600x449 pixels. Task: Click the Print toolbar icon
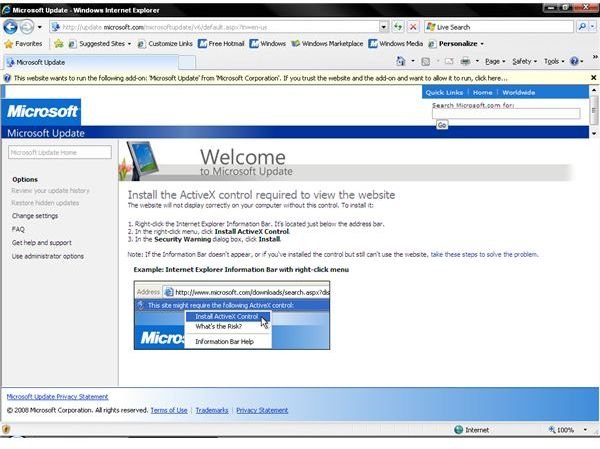(465, 61)
